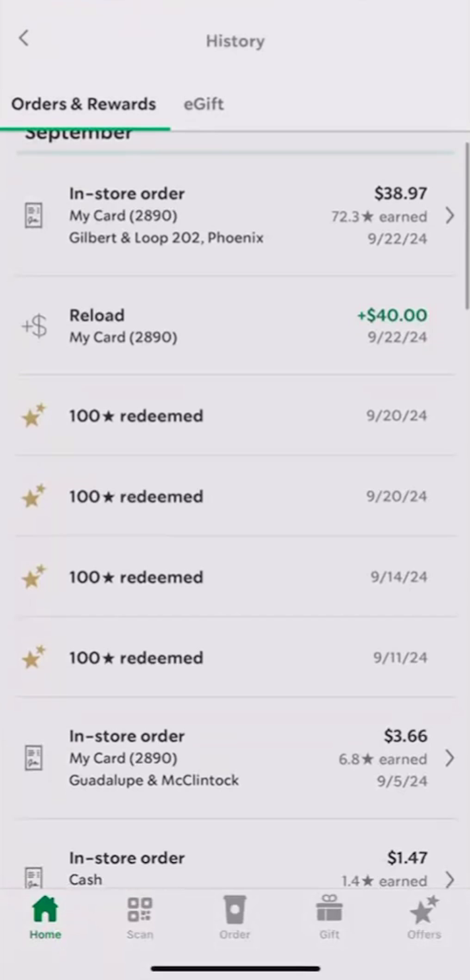Click the vertical scrollbar thumb
This screenshot has height=980, width=470.
coord(467,225)
